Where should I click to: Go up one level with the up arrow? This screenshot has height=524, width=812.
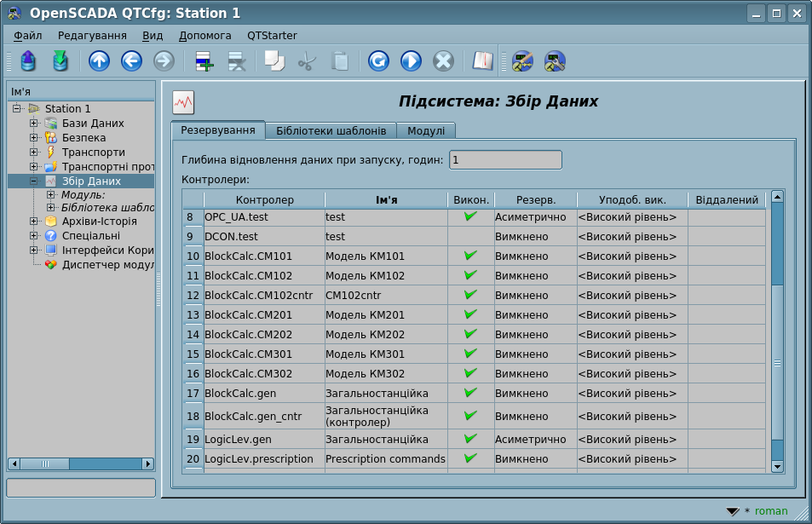pos(100,60)
